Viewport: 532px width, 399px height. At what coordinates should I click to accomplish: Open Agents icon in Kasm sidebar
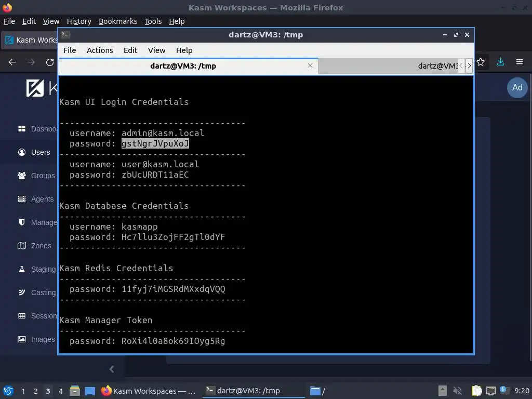pyautogui.click(x=22, y=199)
